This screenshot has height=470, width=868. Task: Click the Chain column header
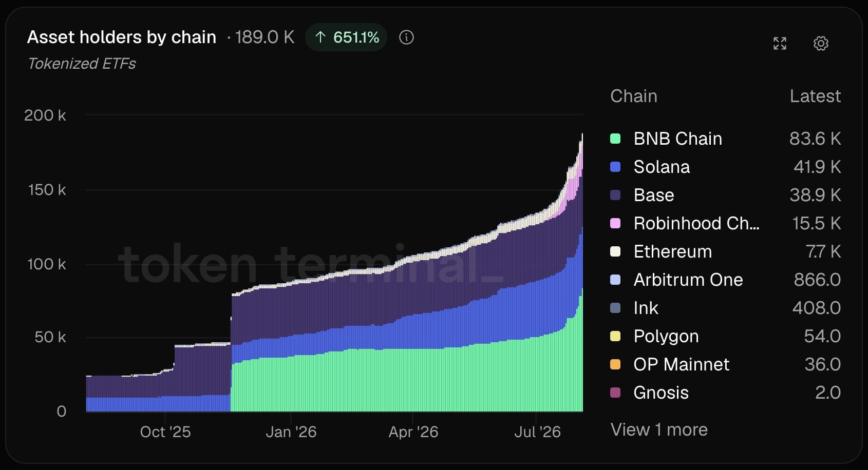point(634,96)
